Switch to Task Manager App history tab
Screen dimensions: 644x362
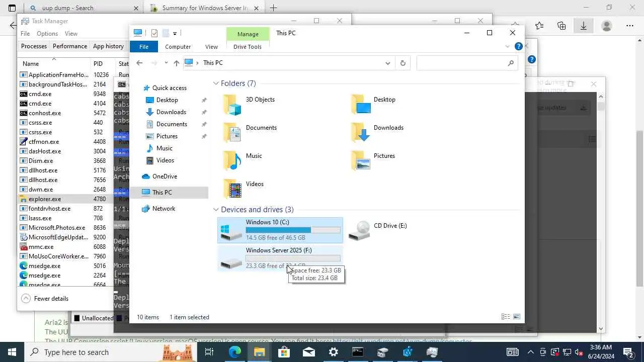click(108, 46)
